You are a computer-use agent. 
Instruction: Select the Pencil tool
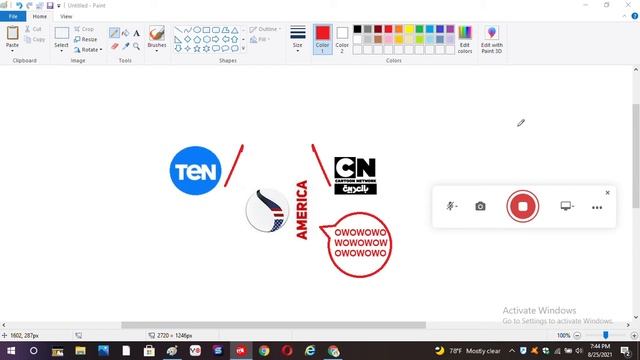(114, 33)
